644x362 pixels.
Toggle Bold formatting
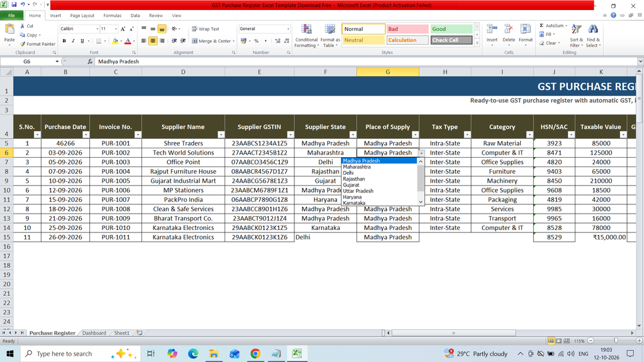point(64,41)
